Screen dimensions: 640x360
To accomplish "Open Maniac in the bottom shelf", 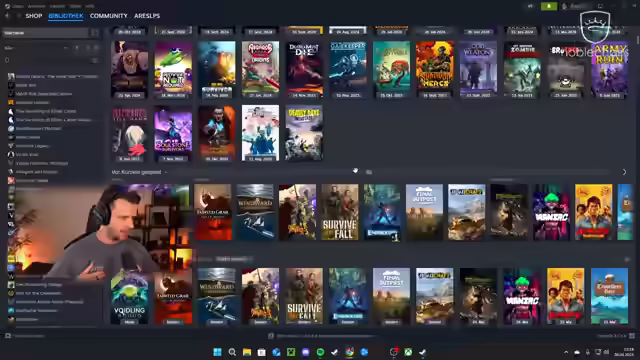I will click(x=522, y=296).
